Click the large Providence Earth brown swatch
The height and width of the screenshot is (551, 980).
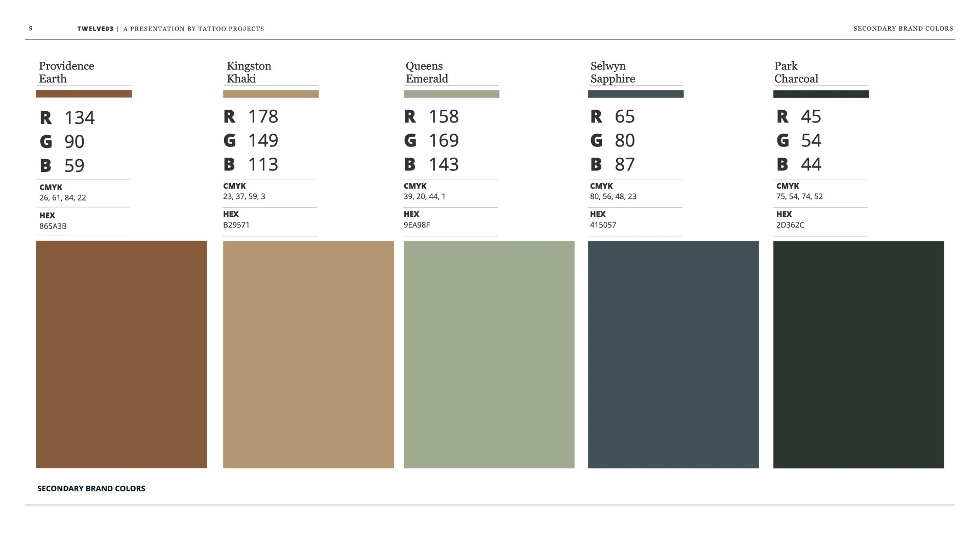(121, 354)
